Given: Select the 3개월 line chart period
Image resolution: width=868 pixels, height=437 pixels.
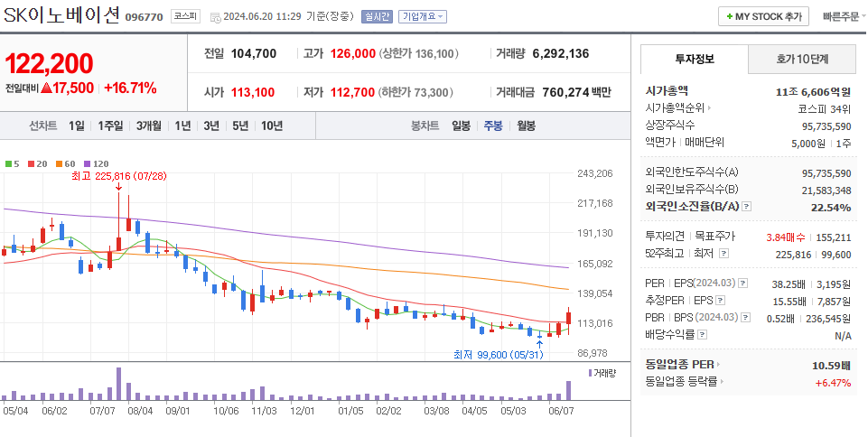Looking at the screenshot, I should coord(149,126).
